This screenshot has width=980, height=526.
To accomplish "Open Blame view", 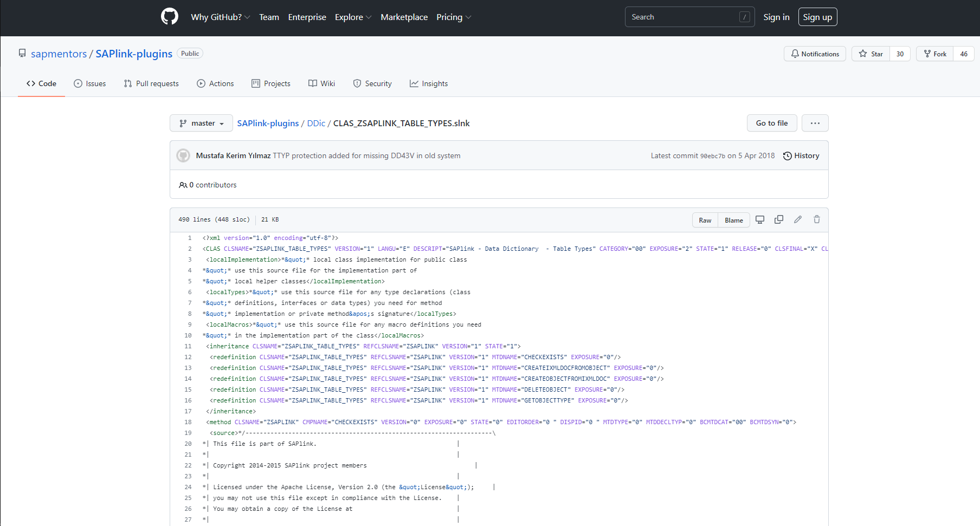I will (x=734, y=220).
